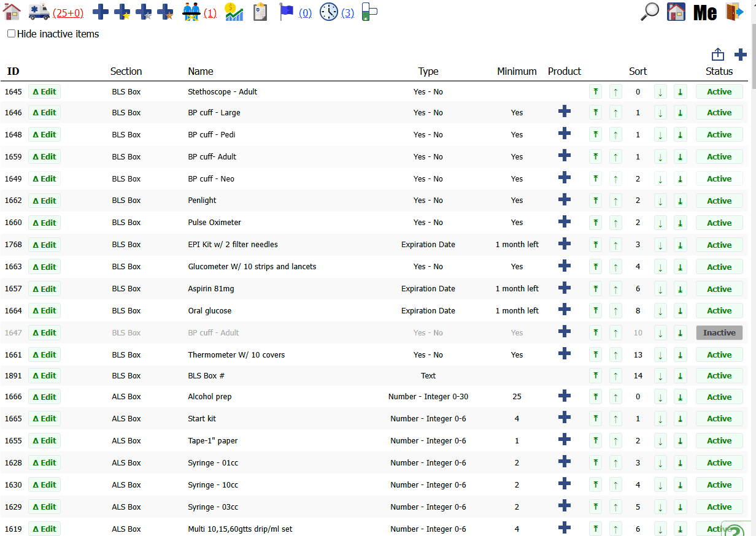Click the Minimum column header

[517, 71]
